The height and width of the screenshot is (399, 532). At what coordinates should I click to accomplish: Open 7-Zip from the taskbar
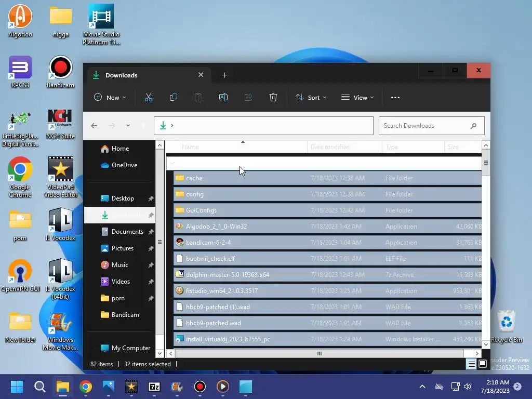154,387
